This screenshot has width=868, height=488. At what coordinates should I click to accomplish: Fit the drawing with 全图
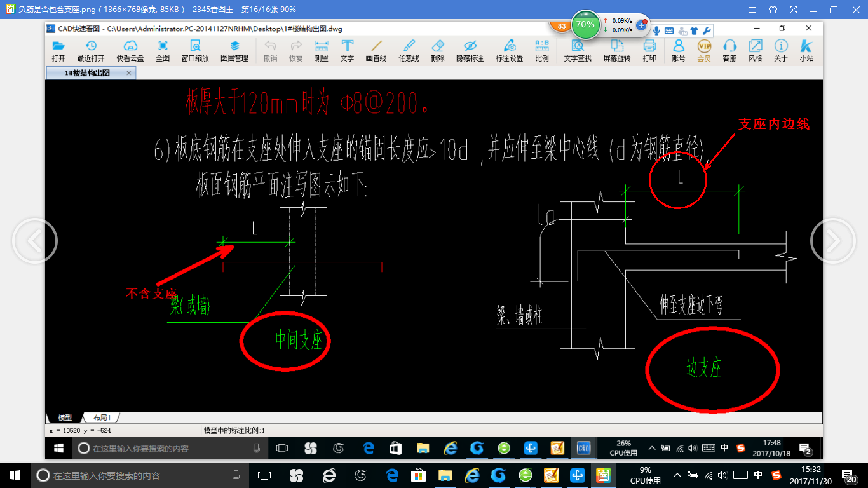pos(163,51)
